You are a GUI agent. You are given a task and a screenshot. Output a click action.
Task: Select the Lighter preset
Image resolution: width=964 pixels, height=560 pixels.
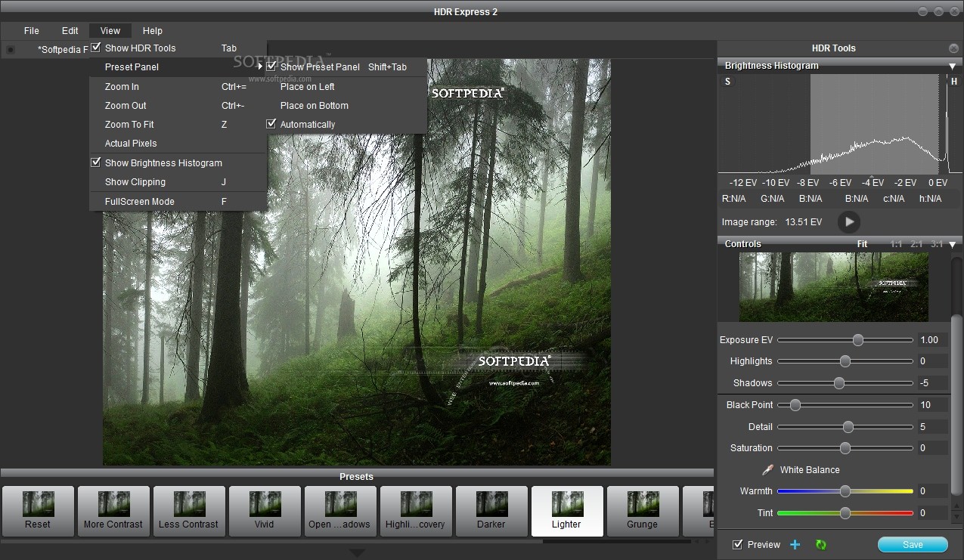point(567,511)
